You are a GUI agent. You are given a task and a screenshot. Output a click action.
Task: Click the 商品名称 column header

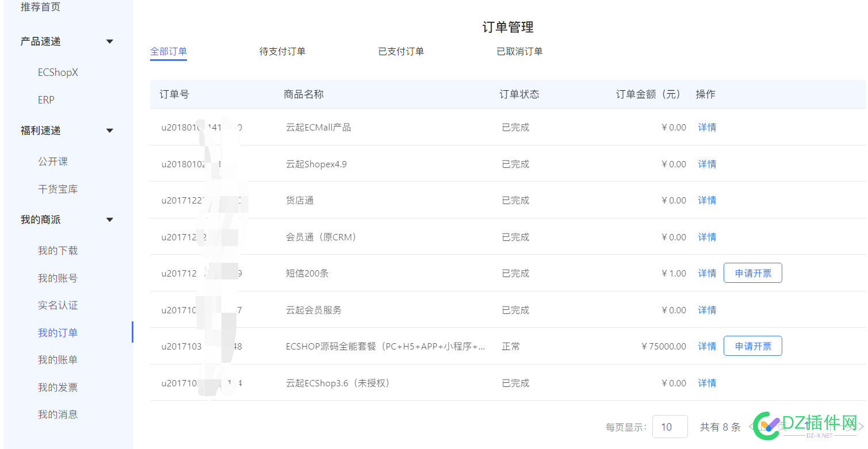pyautogui.click(x=304, y=94)
